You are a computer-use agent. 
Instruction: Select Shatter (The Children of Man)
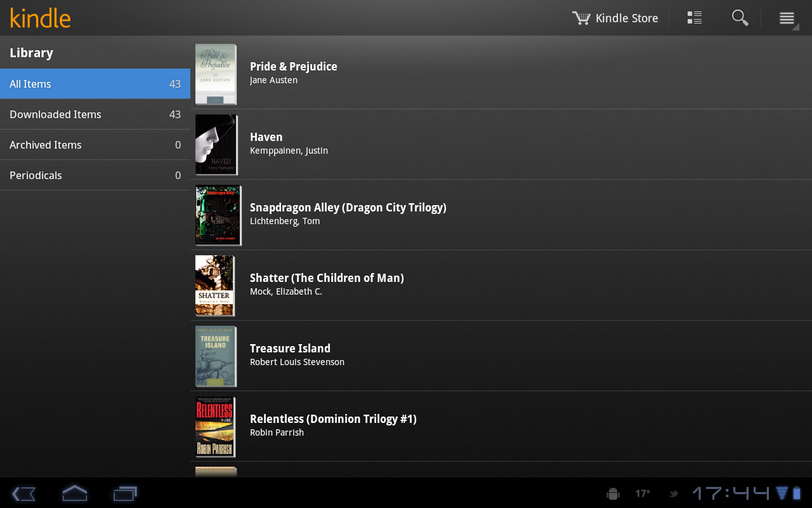pos(327,278)
